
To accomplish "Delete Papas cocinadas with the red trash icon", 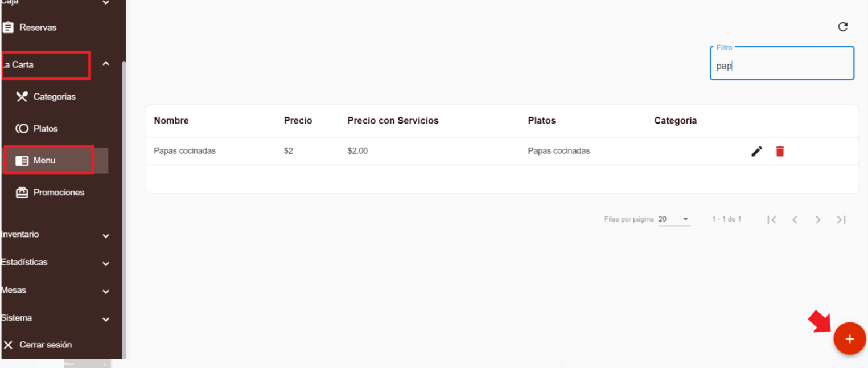I will 780,151.
